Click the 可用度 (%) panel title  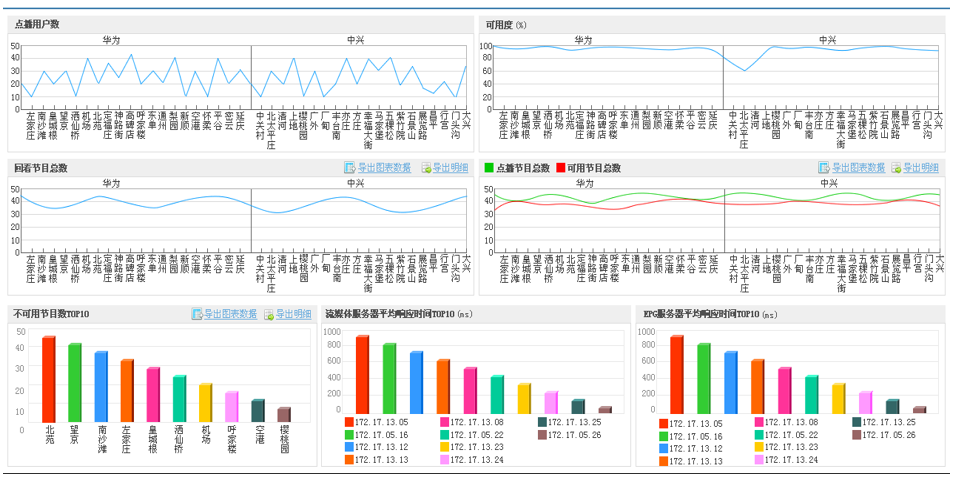506,25
